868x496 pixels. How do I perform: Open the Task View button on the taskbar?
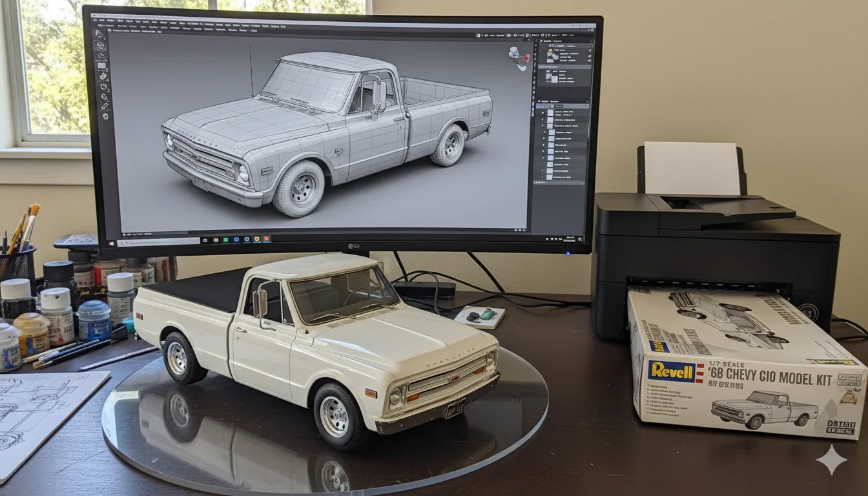205,240
